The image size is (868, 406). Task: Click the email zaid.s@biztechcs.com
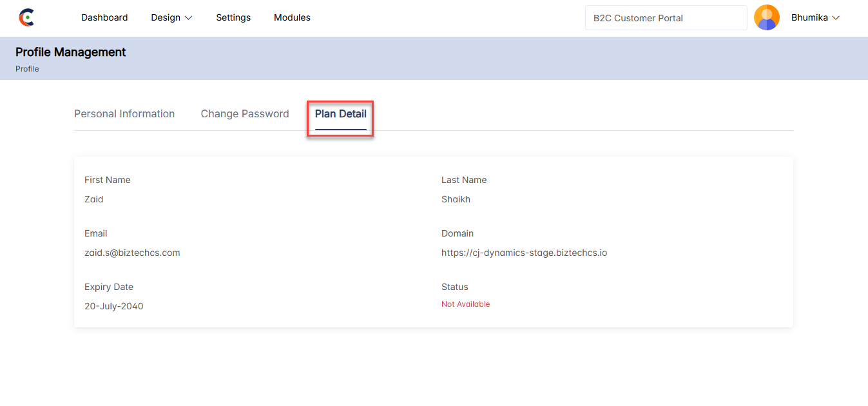point(132,253)
